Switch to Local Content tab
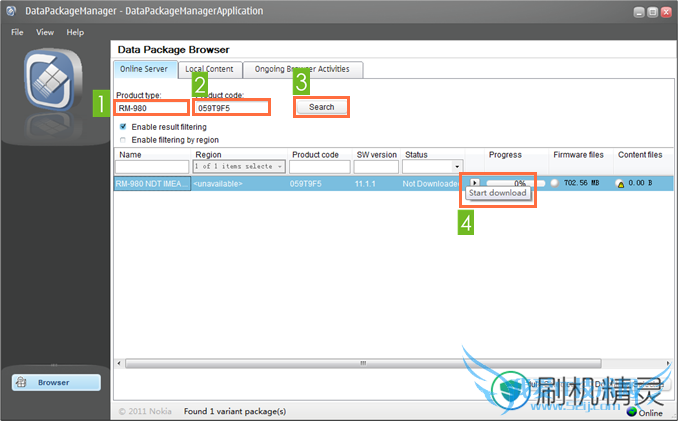678x421 pixels. pos(210,69)
